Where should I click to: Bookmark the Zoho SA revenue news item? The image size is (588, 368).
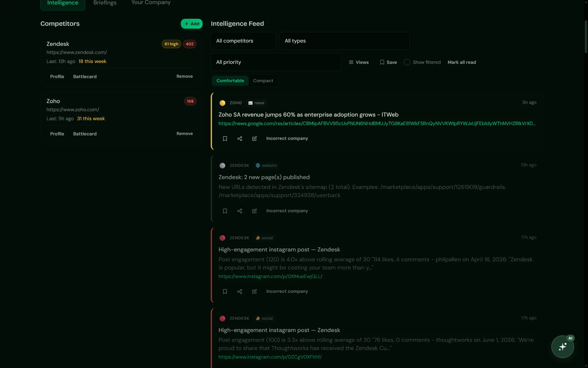pos(225,138)
